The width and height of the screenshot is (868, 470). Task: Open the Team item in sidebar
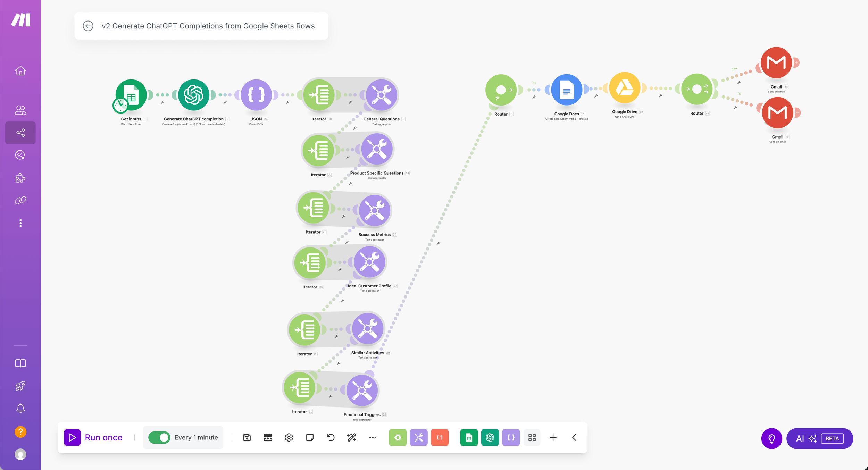20,110
